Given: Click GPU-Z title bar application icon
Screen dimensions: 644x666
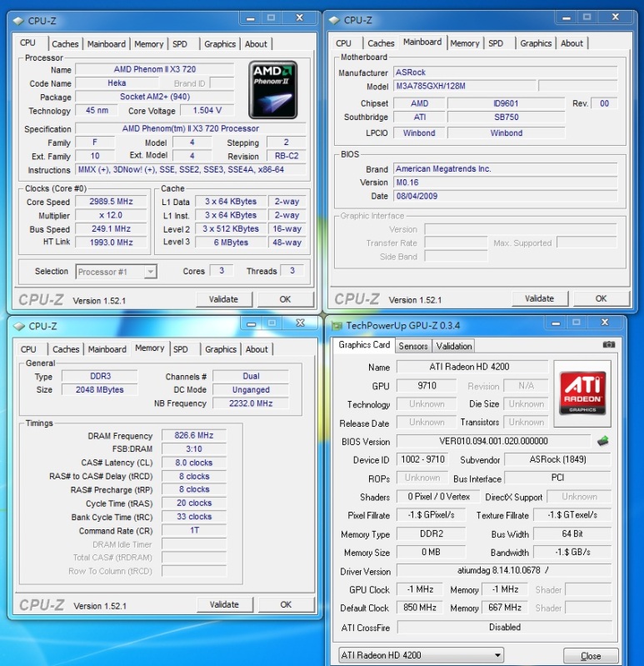Looking at the screenshot, I should click(337, 326).
